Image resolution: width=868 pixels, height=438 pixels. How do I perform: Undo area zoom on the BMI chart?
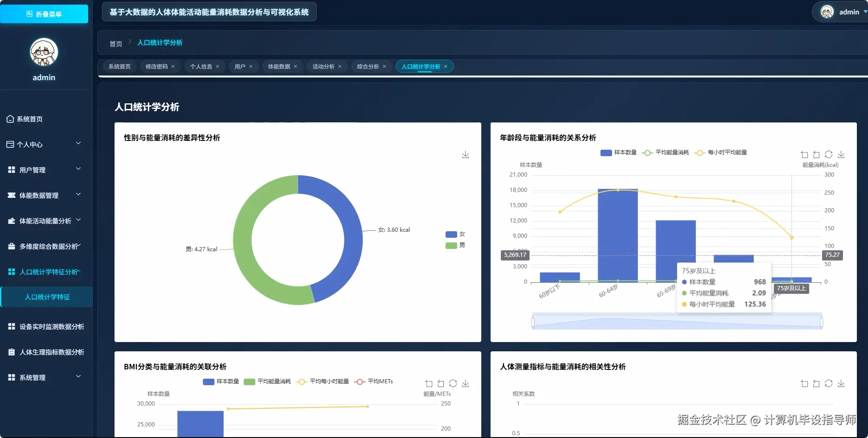(x=441, y=384)
